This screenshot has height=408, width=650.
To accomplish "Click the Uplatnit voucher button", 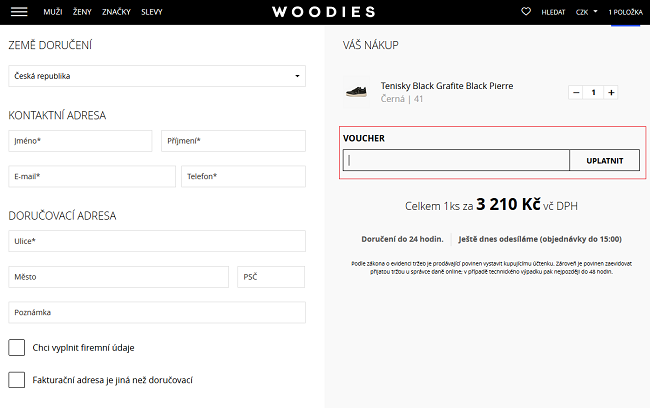I will pyautogui.click(x=604, y=160).
